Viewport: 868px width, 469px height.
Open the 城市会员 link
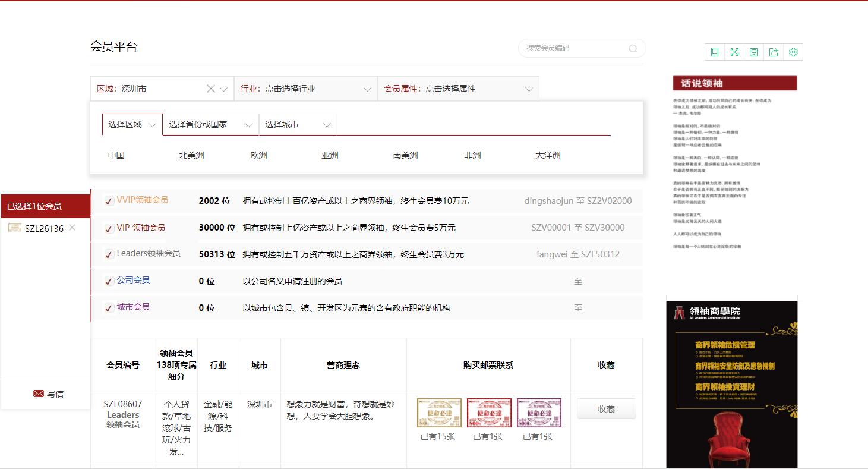click(x=133, y=307)
